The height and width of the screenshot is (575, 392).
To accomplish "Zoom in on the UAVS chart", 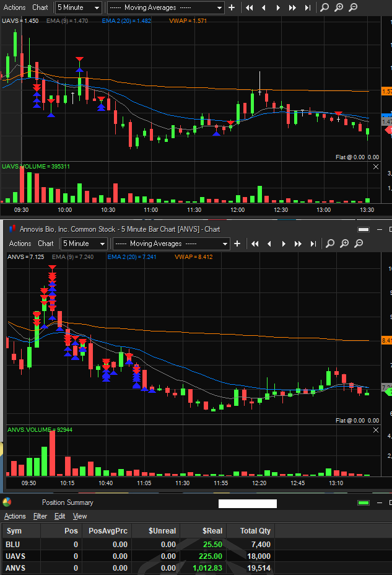I will (339, 7).
